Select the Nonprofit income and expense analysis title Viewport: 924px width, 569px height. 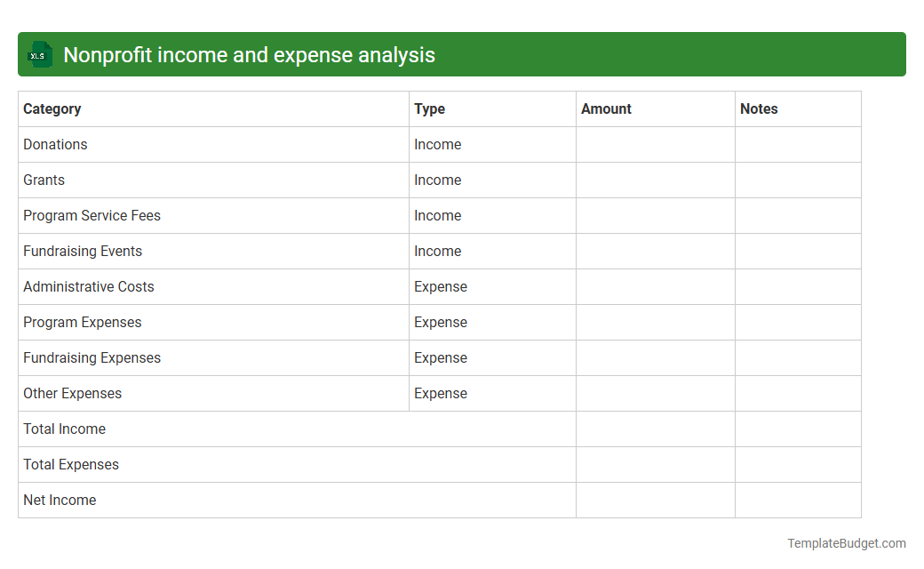pos(251,54)
